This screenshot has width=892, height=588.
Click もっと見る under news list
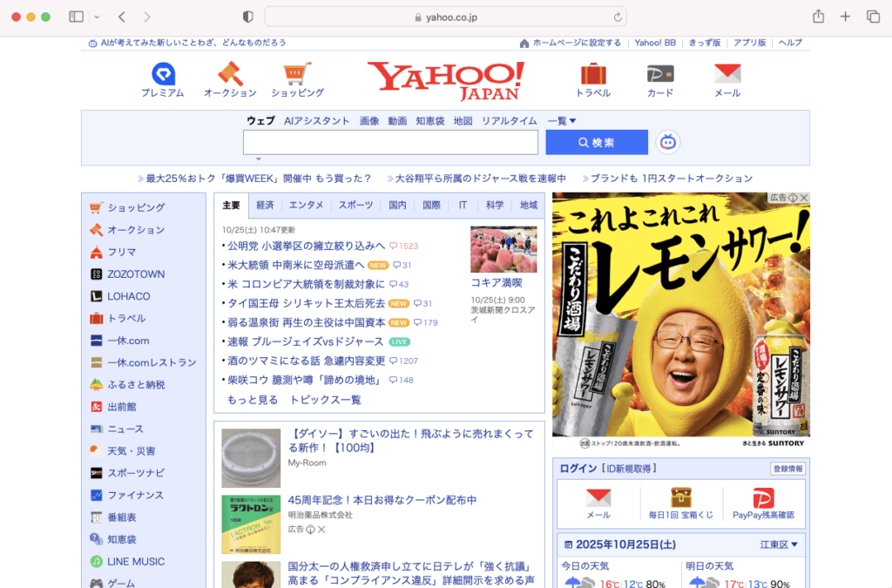click(253, 400)
